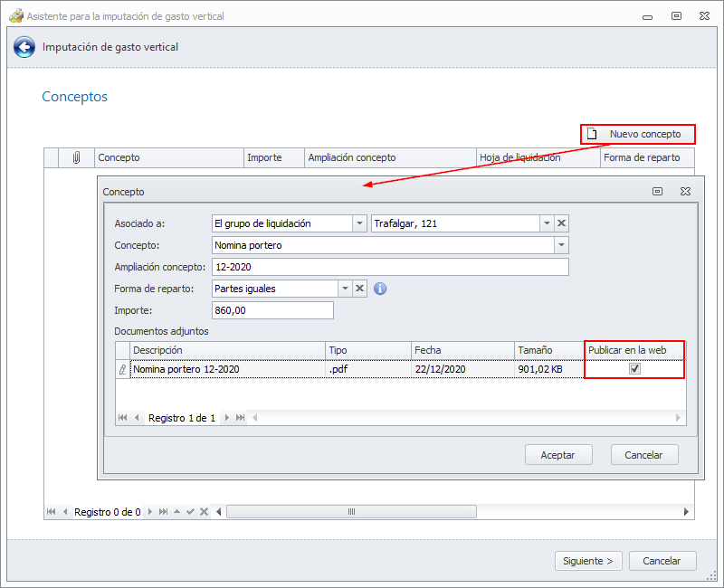Click the Siguiente > button

588,561
